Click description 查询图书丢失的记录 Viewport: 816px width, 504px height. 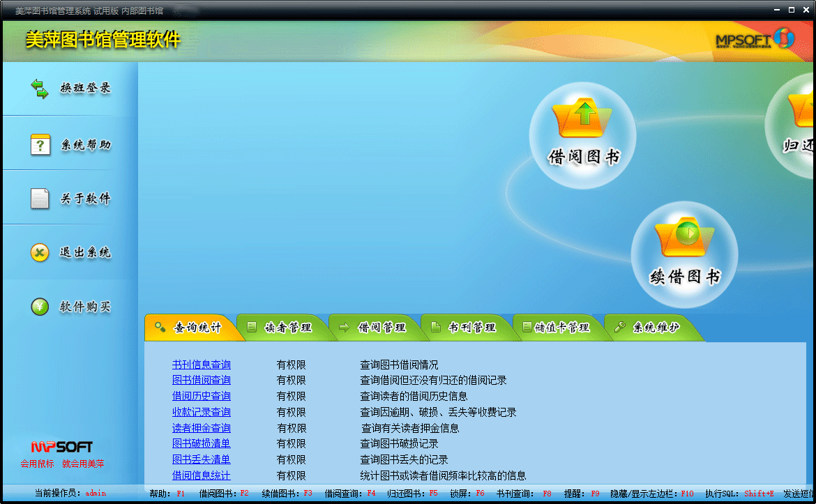(404, 460)
